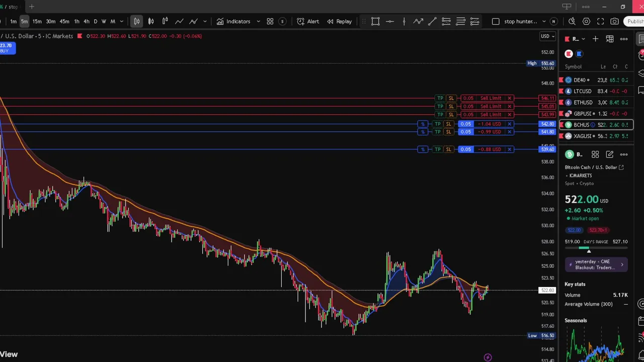
Task: Select the path drawing tool
Action: pyautogui.click(x=418, y=21)
